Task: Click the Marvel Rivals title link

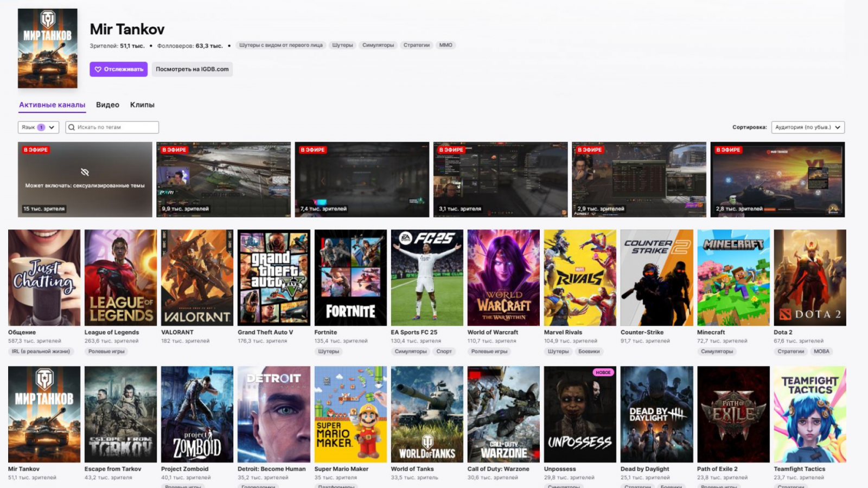Action: [563, 332]
